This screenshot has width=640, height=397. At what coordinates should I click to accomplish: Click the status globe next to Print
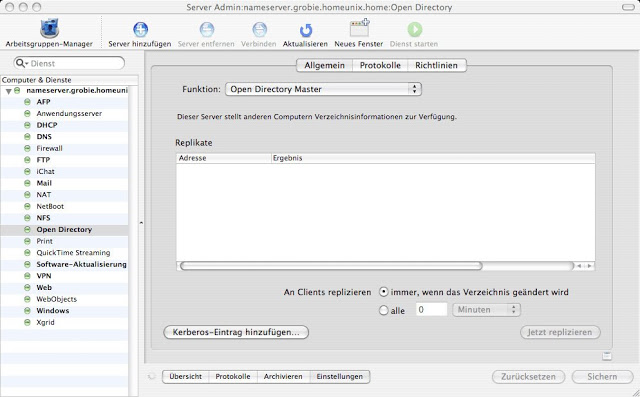27,241
